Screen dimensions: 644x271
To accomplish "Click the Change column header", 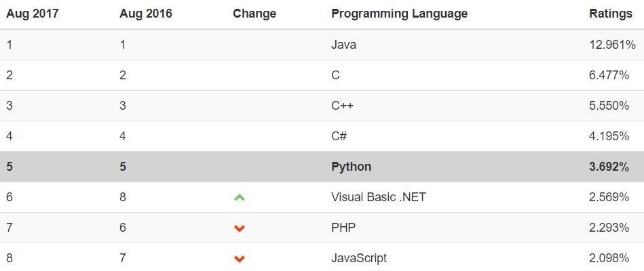I will pyautogui.click(x=254, y=14).
